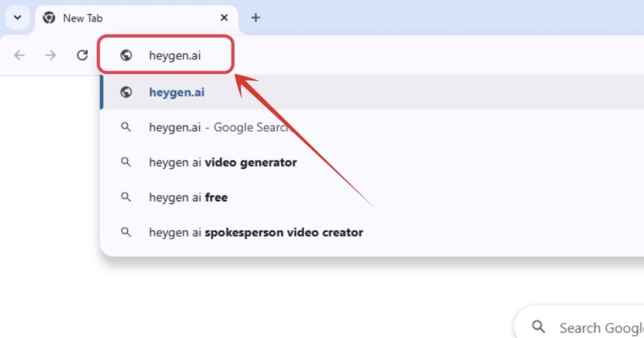
Task: Click the globe icon beside the highlighted heygen.ai suggestion
Action: point(126,92)
